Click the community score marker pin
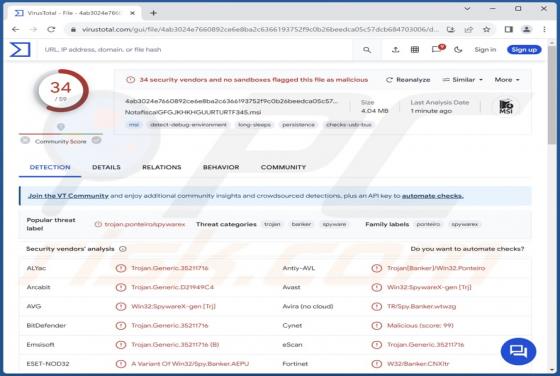 click(x=61, y=127)
